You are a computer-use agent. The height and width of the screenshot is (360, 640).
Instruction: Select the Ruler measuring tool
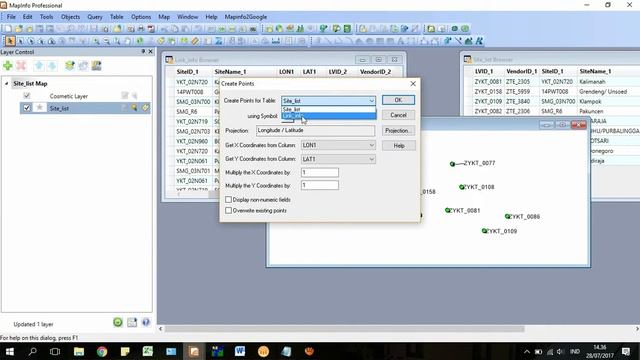click(x=195, y=41)
